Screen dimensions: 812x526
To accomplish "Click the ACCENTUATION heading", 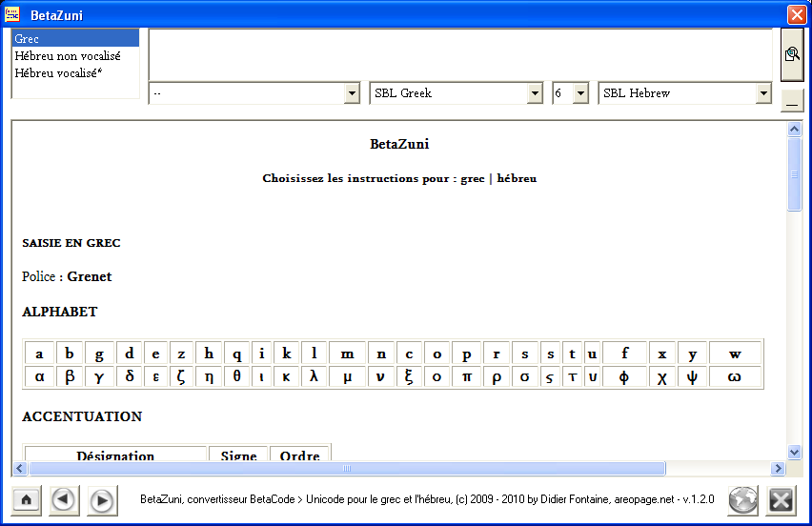I will (82, 416).
